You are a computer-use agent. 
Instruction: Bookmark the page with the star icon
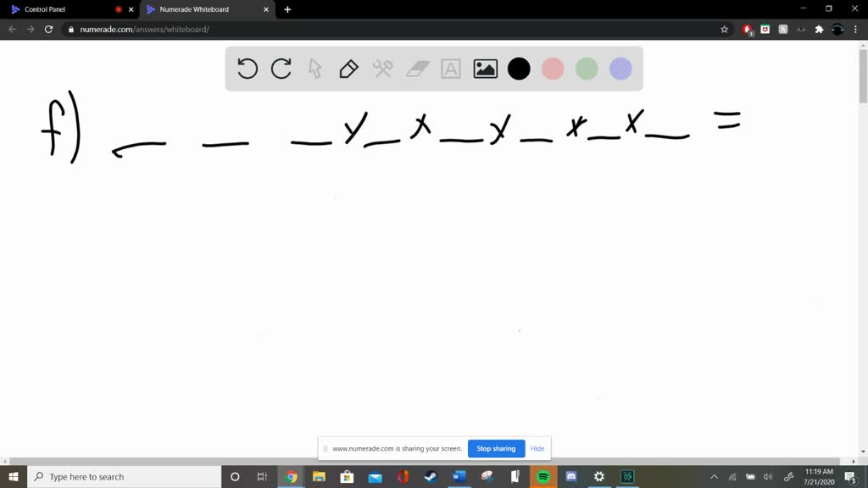tap(723, 28)
